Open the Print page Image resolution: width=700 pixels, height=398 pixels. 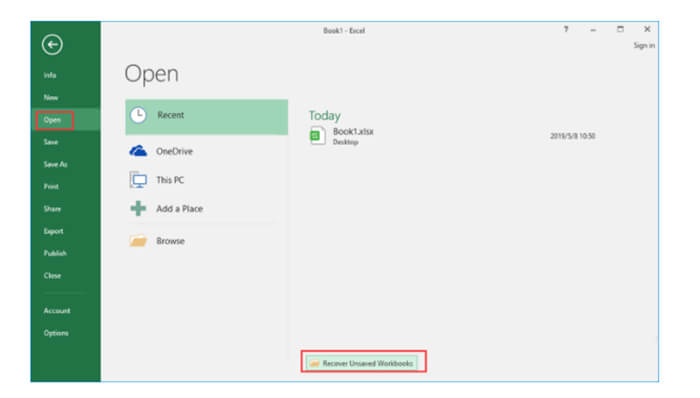click(51, 187)
